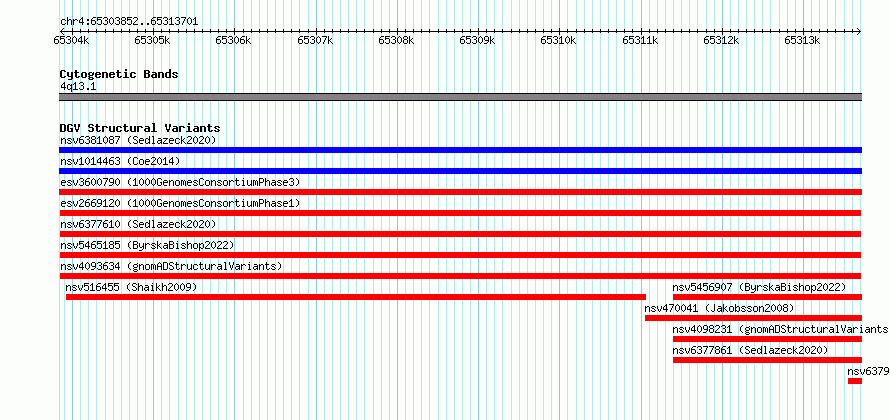The image size is (890, 420).
Task: Click the nsv6377861 (Sedlazeck2020) label
Action: coord(750,350)
